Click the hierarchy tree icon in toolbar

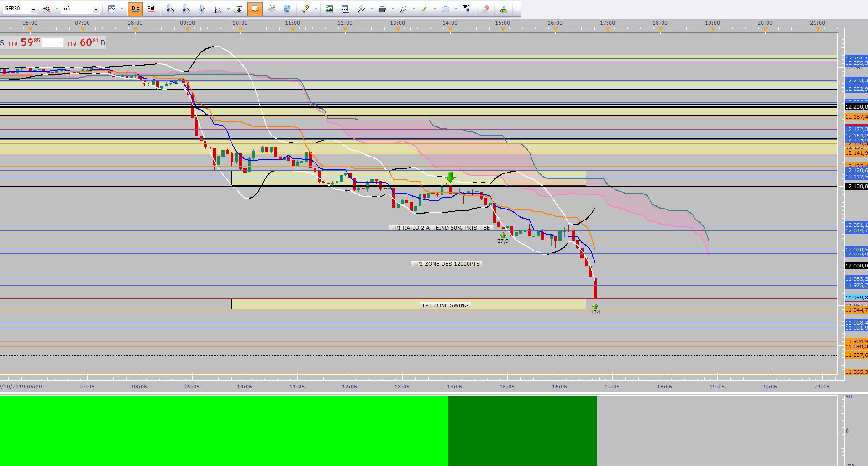click(x=504, y=9)
